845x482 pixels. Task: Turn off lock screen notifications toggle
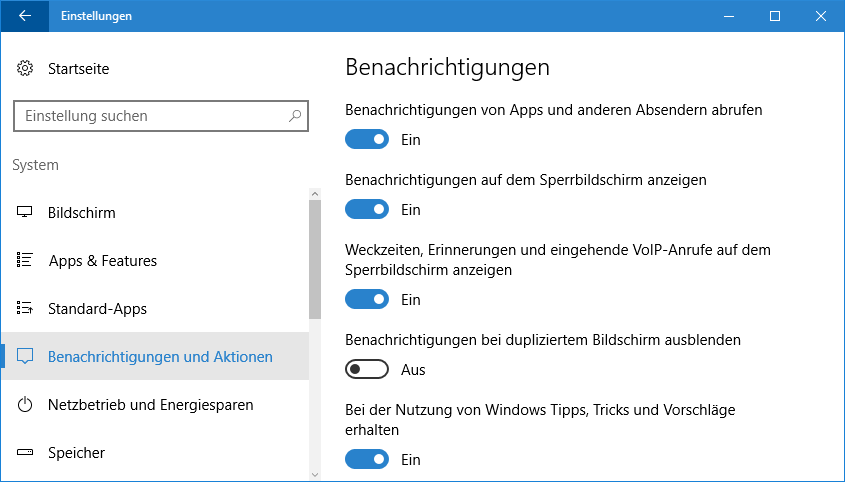pyautogui.click(x=366, y=210)
